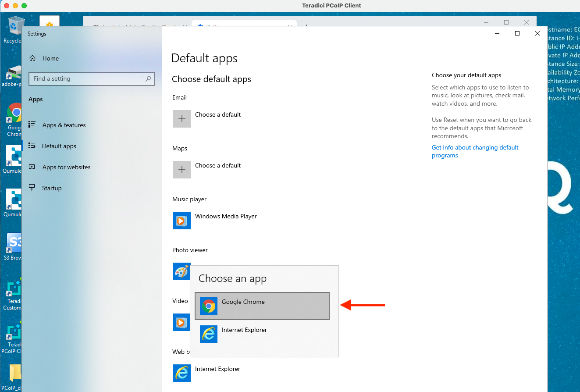This screenshot has height=392, width=580.
Task: Choose a default for Maps
Action: point(218,166)
